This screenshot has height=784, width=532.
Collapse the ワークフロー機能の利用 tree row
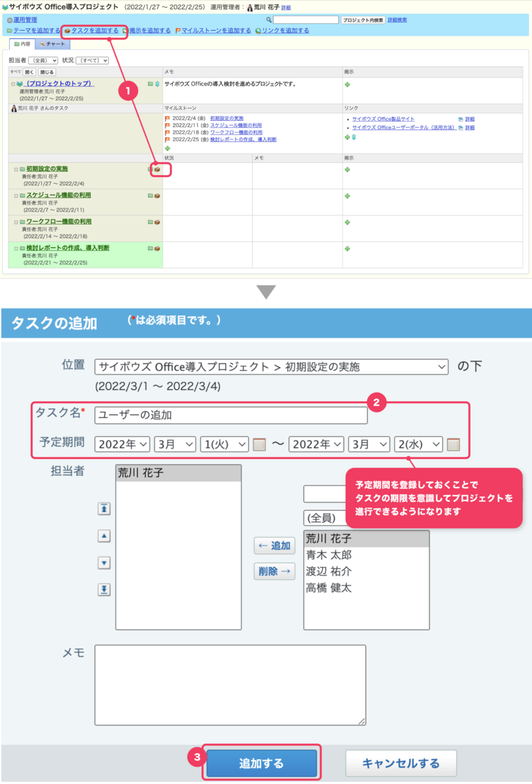(16, 222)
